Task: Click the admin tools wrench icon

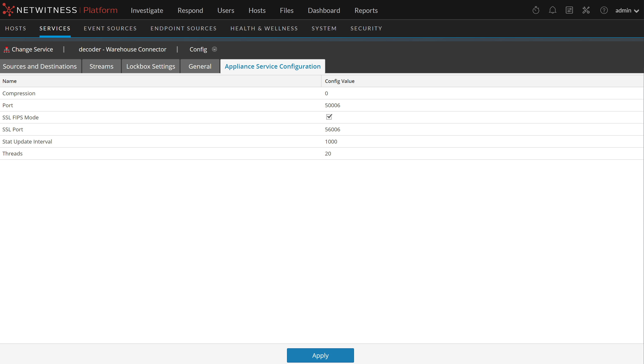Action: click(586, 10)
